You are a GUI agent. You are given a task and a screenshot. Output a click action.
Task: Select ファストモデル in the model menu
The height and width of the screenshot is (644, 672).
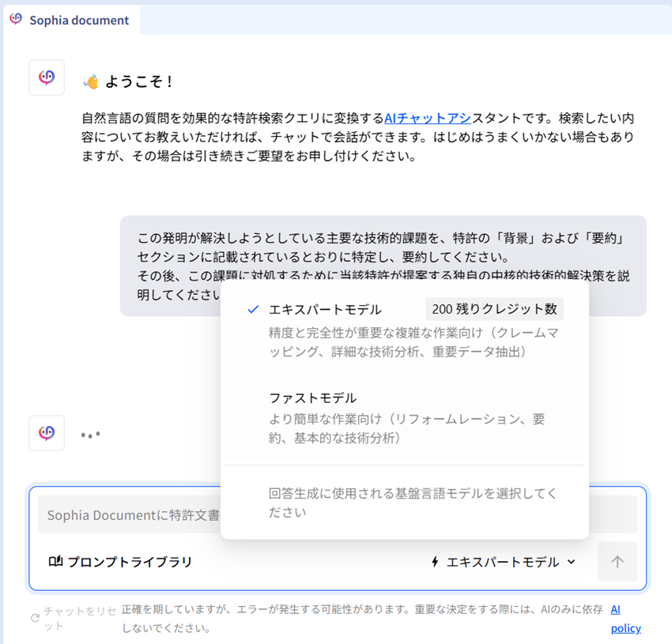tap(405, 418)
